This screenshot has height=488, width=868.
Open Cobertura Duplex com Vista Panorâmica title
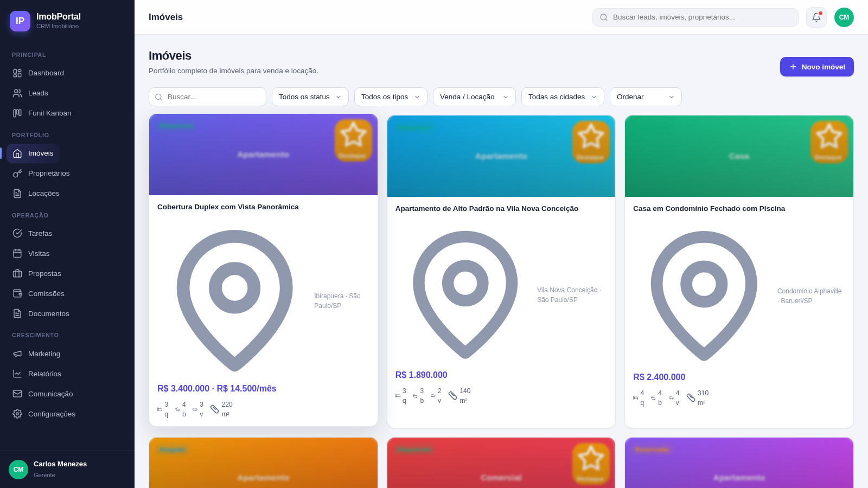coord(228,207)
